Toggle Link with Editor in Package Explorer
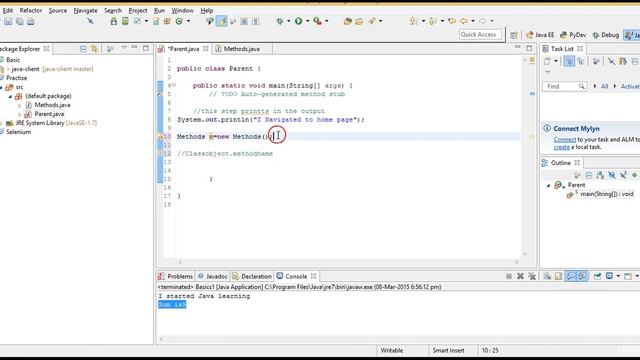Screen dimensions: 640x360 (x=95, y=49)
